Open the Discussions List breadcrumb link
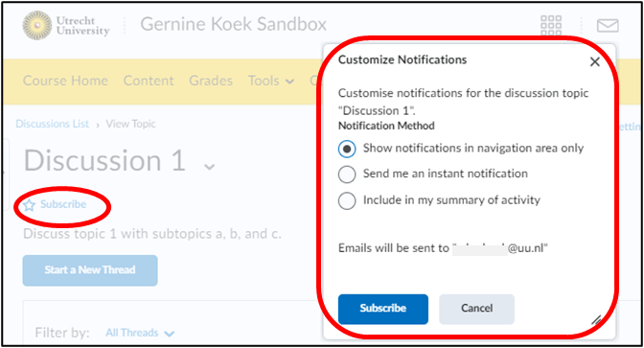Image resolution: width=644 pixels, height=348 pixels. pyautogui.click(x=52, y=124)
